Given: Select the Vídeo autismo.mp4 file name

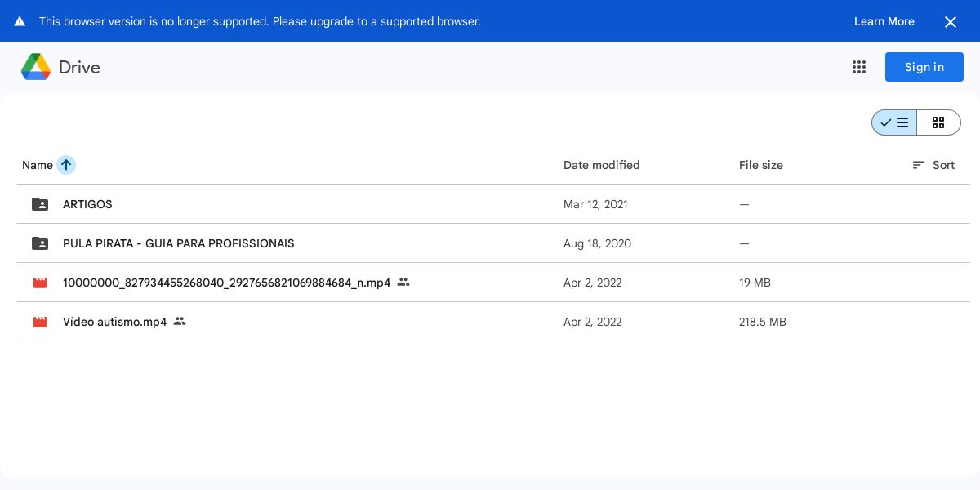Looking at the screenshot, I should click(114, 322).
